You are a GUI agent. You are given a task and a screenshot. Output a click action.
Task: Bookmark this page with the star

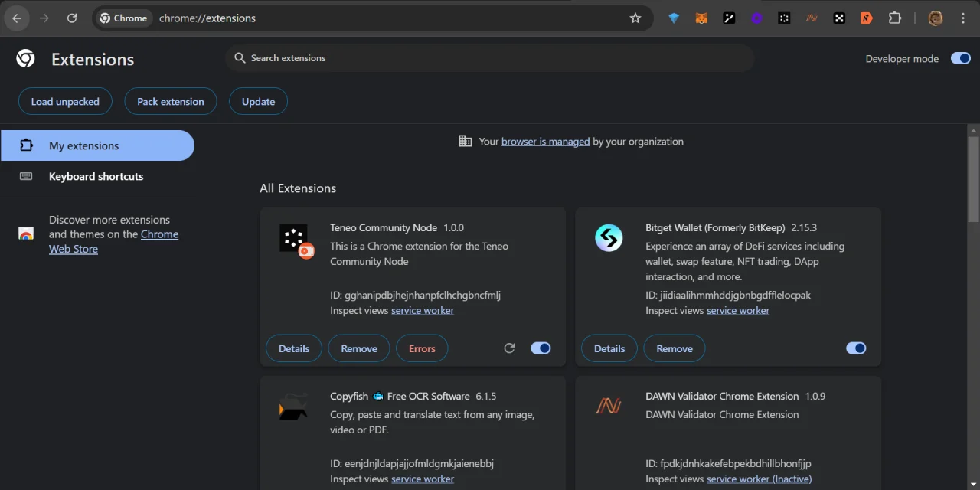635,18
